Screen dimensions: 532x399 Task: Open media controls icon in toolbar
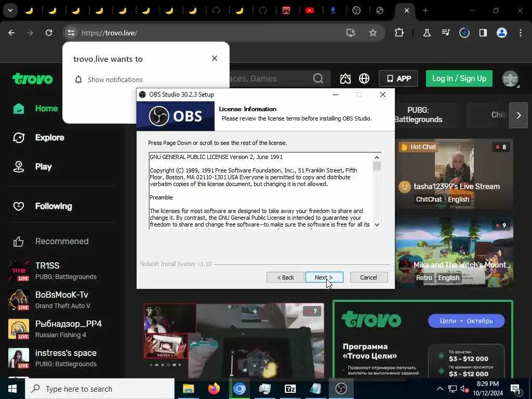point(446,33)
